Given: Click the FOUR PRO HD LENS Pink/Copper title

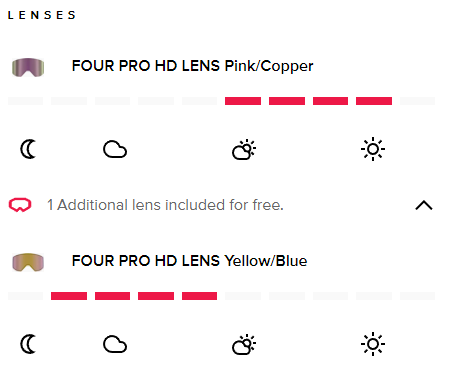Looking at the screenshot, I should pyautogui.click(x=192, y=66).
